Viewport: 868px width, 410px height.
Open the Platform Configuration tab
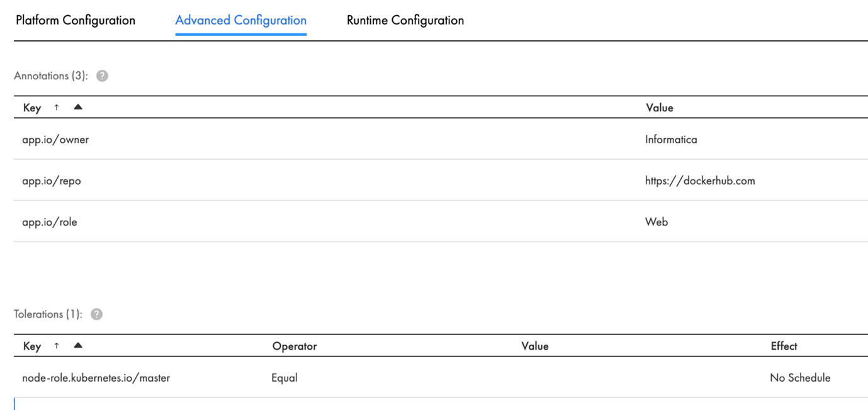[76, 20]
